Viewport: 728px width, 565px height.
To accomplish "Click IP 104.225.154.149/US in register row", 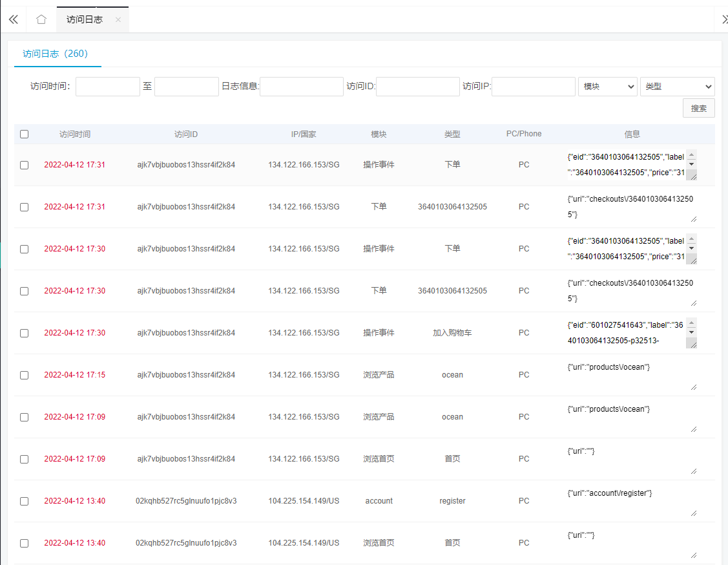I will (304, 501).
